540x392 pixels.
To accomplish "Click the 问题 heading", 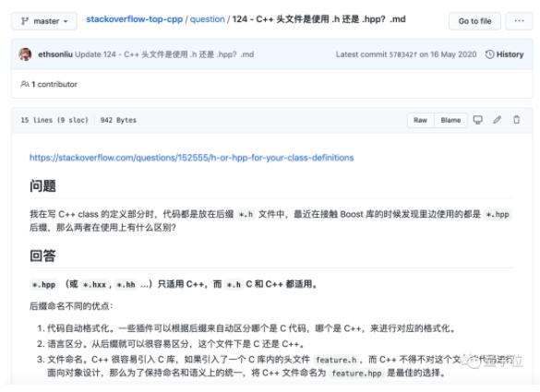I will click(42, 185).
